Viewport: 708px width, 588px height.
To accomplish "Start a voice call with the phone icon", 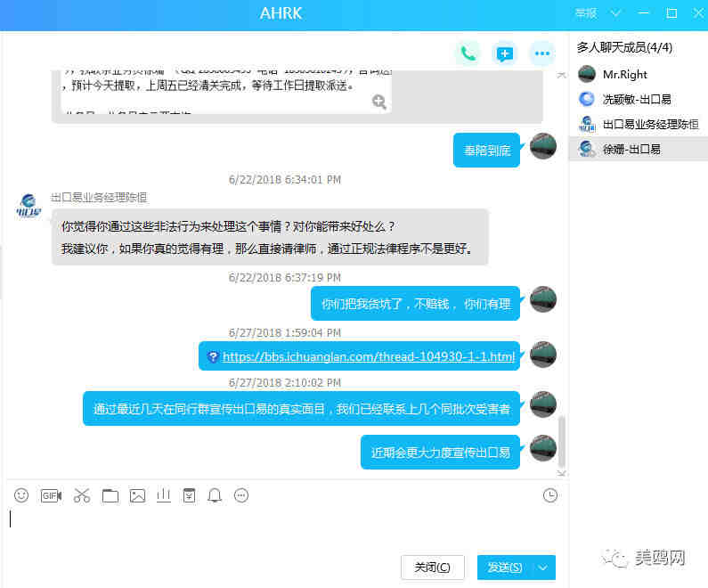I will point(468,53).
